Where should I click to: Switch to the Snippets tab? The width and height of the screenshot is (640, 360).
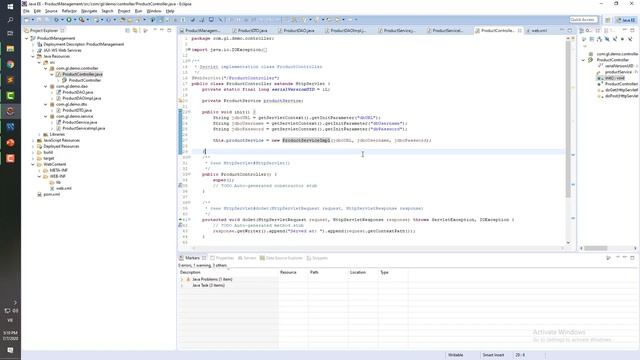click(317, 258)
